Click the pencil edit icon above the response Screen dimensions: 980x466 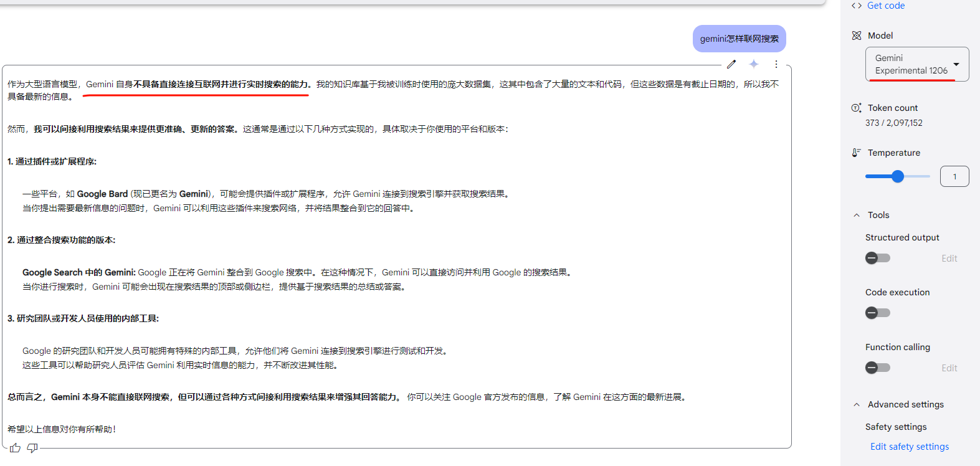pyautogui.click(x=731, y=64)
